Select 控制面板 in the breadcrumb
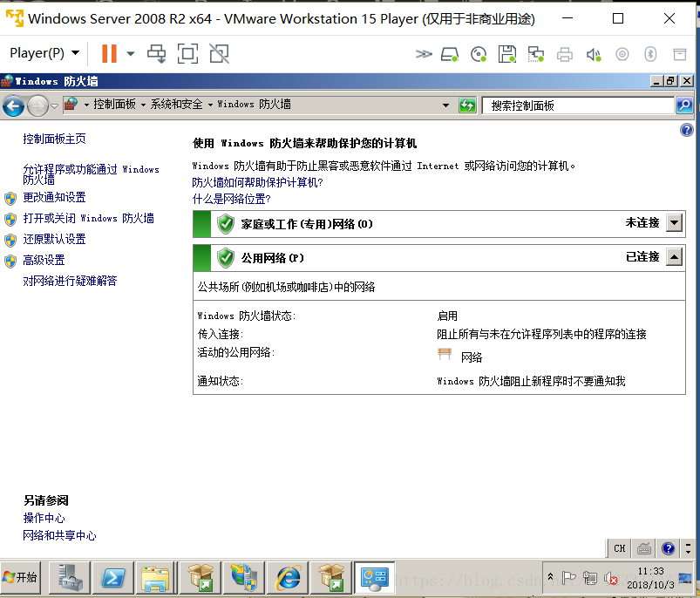This screenshot has height=598, width=700. 115,104
